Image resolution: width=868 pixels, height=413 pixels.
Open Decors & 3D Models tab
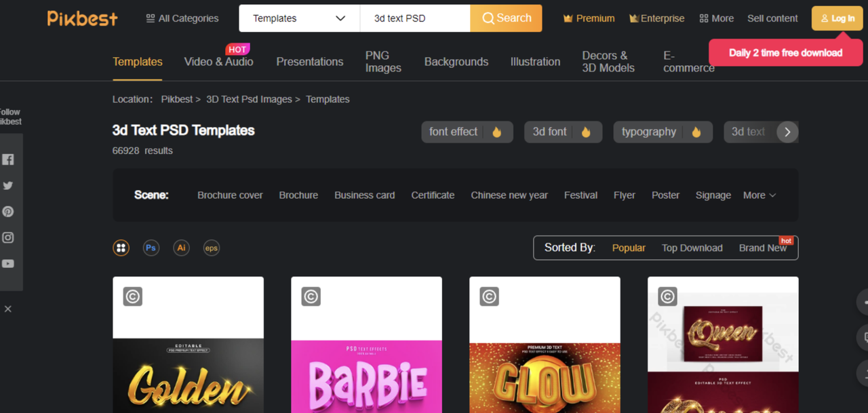click(608, 62)
